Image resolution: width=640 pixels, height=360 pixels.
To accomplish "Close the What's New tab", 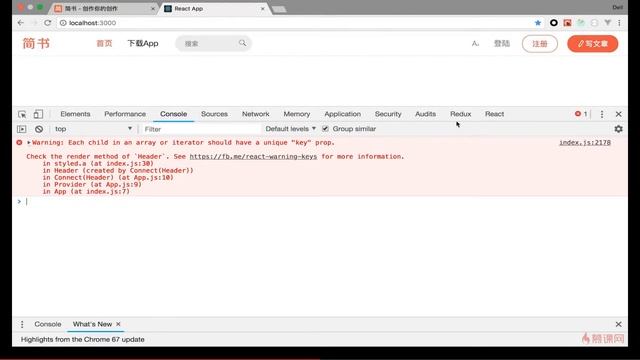I will coord(118,324).
